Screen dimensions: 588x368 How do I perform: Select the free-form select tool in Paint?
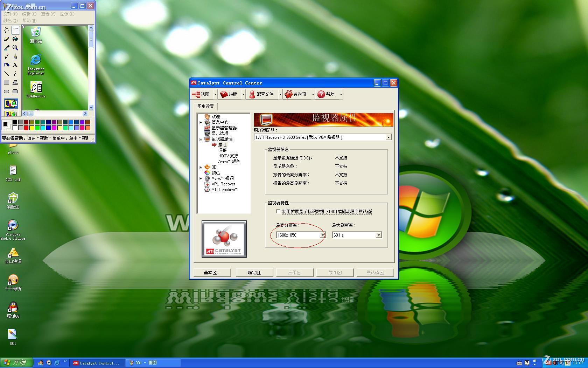point(7,30)
